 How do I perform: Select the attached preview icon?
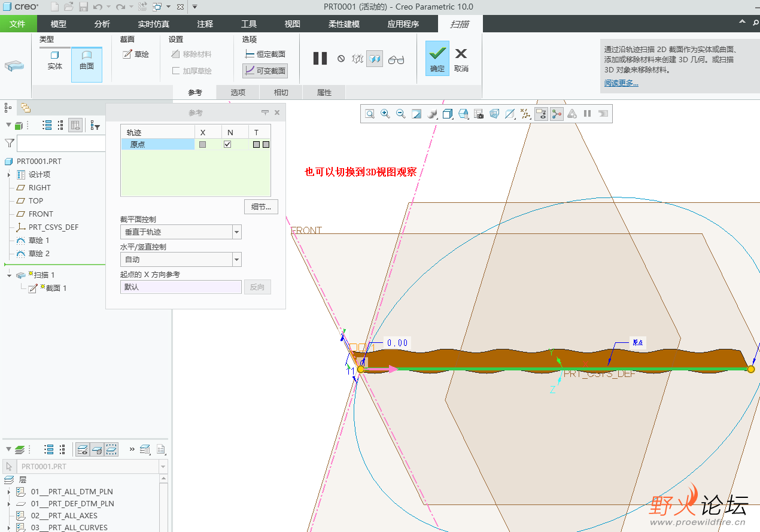pyautogui.click(x=375, y=59)
